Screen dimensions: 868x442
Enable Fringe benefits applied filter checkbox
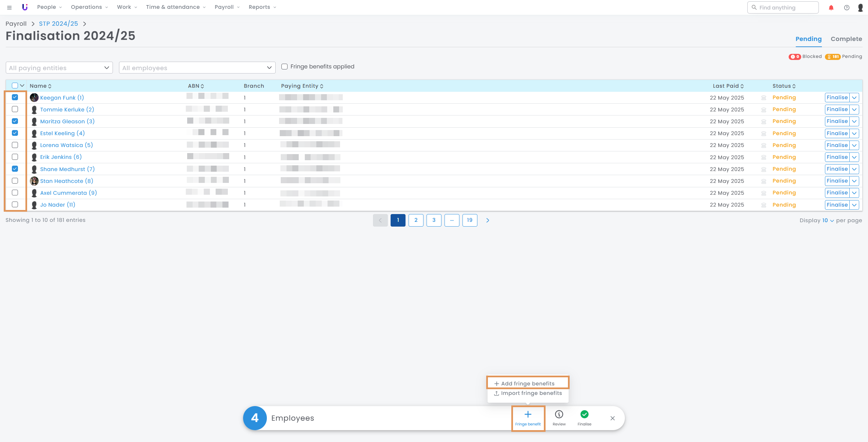[284, 67]
